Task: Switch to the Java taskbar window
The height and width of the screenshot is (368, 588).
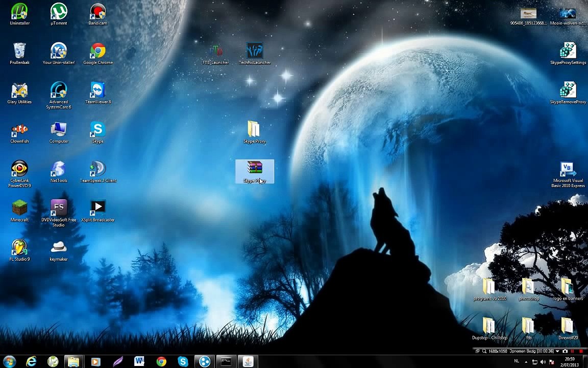Action: [248, 361]
